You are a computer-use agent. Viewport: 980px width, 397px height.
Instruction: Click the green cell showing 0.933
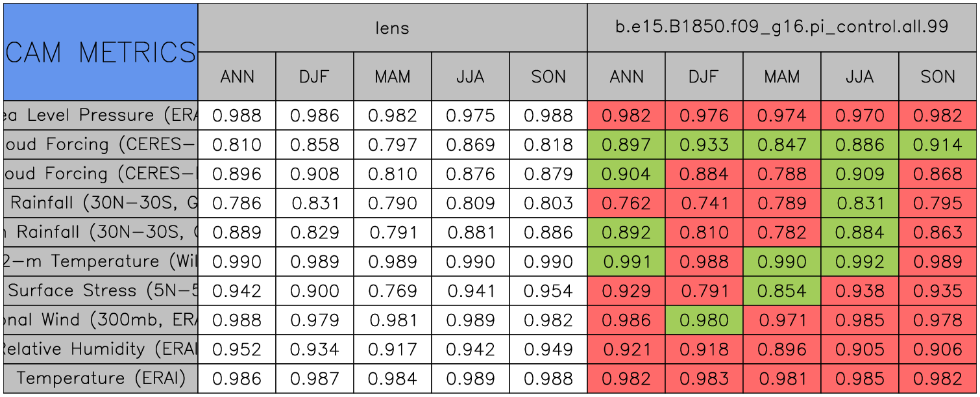(x=704, y=145)
